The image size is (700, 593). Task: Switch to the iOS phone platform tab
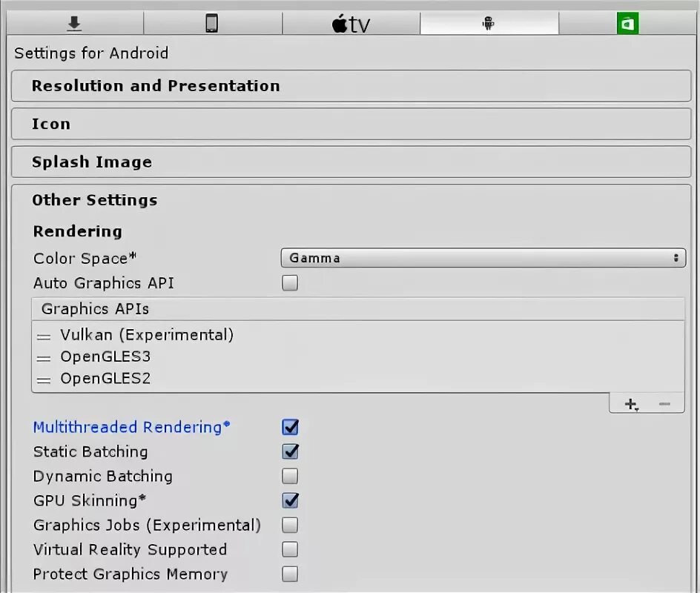[212, 23]
